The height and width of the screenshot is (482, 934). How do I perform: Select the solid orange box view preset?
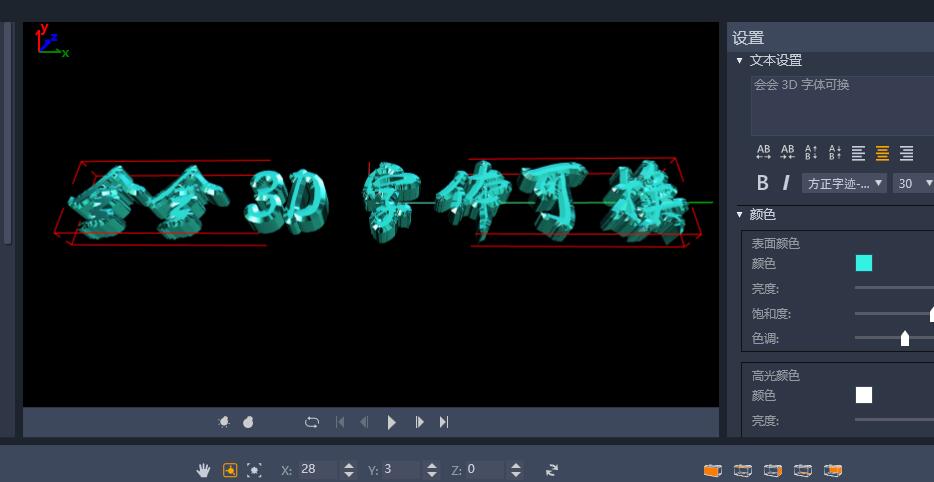[712, 470]
